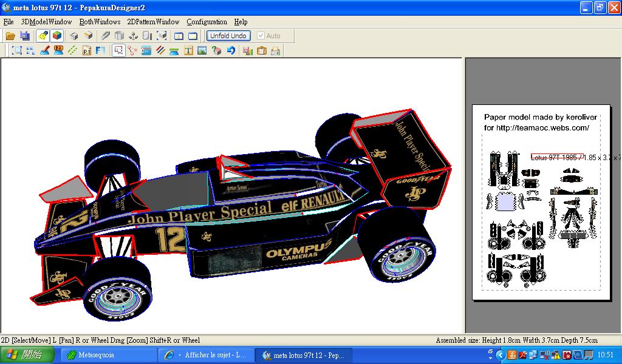Select the edge ID 123 toolbar icon
Image resolution: width=622 pixels, height=364 pixels.
(58, 51)
